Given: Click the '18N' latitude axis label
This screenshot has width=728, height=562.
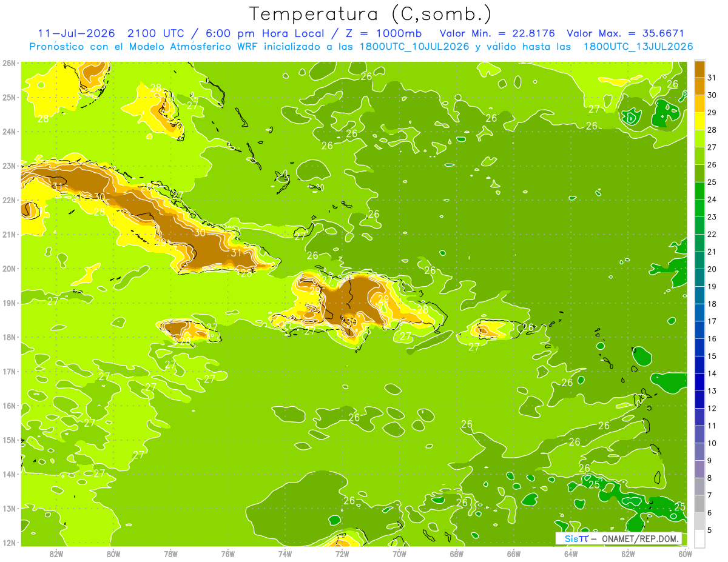Looking at the screenshot, I should [9, 337].
